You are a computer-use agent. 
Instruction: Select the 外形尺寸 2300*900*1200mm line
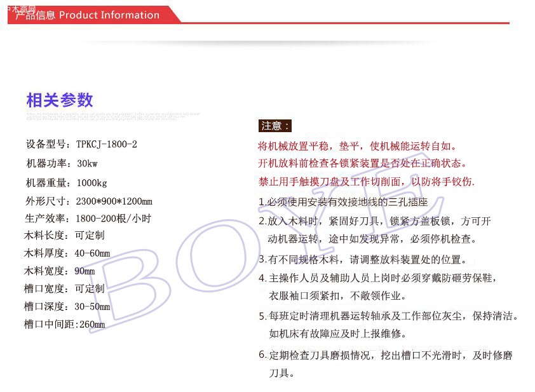89,201
